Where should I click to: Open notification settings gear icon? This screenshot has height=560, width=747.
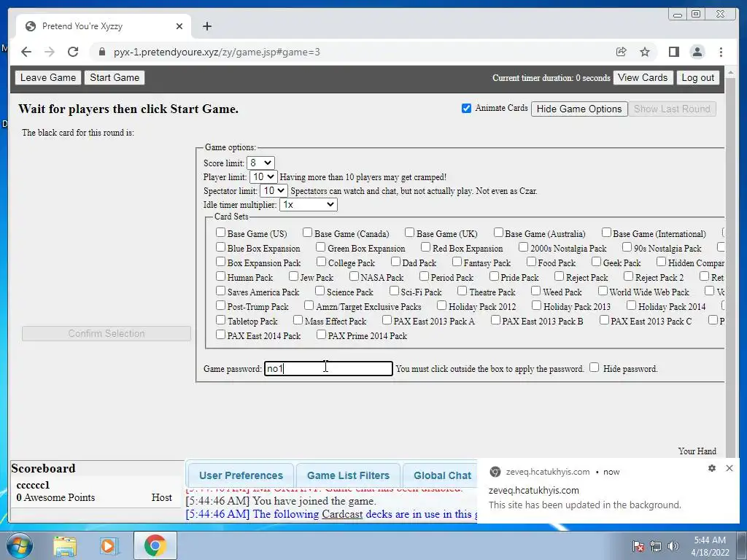pos(712,468)
